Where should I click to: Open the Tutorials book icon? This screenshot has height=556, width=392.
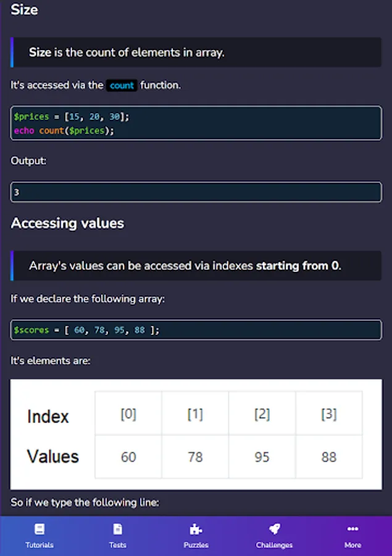click(x=40, y=529)
